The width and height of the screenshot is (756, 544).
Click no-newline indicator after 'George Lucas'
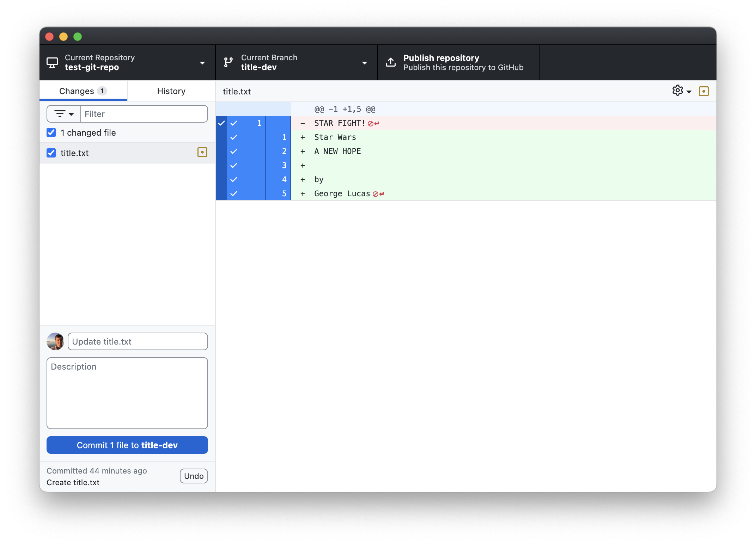[378, 194]
